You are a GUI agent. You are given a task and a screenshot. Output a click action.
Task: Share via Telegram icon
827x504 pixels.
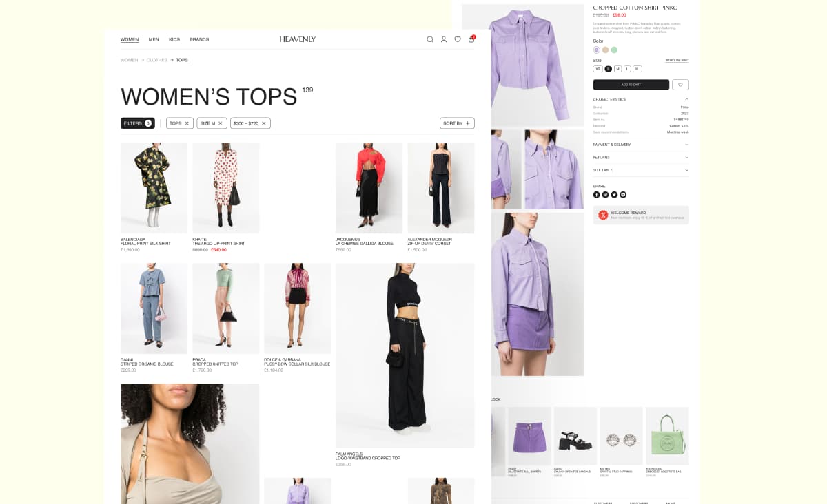pos(606,195)
